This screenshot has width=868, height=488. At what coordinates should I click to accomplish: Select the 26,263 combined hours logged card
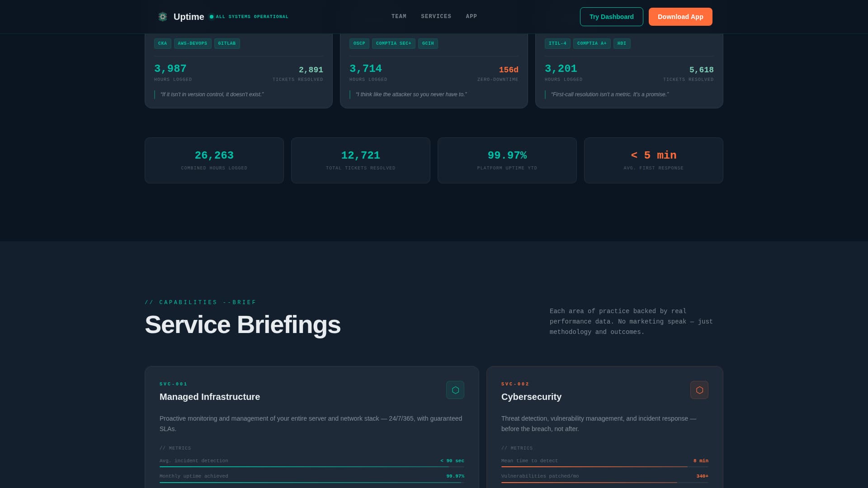pos(214,160)
